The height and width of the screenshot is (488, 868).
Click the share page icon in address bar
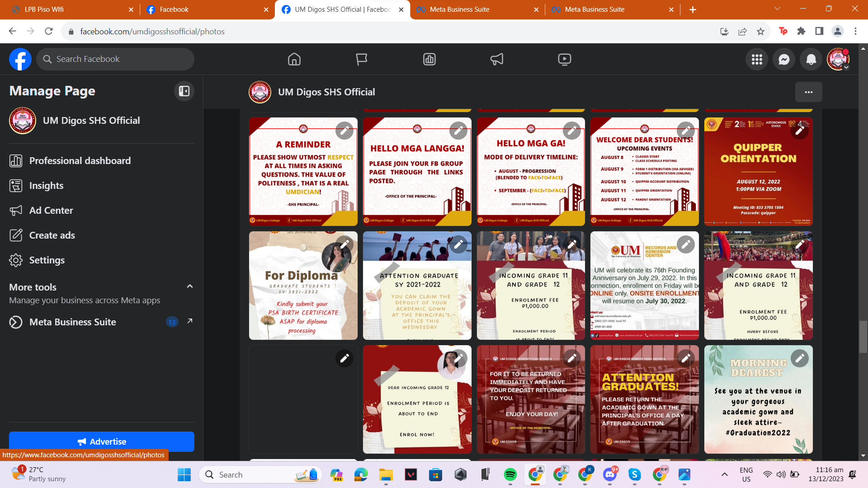(x=742, y=31)
